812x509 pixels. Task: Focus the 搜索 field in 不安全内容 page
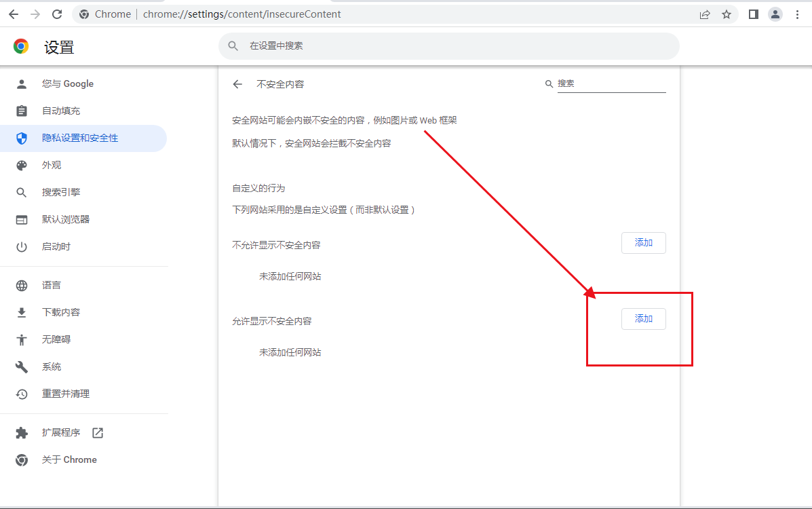point(612,83)
